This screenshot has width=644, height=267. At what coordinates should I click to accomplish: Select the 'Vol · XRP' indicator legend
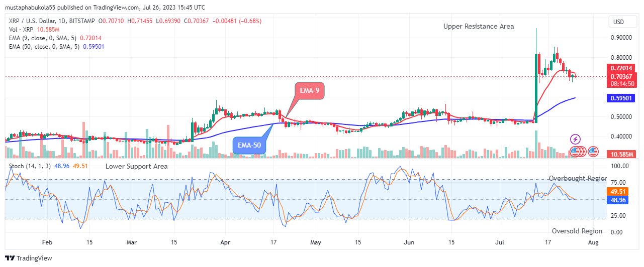[21, 30]
